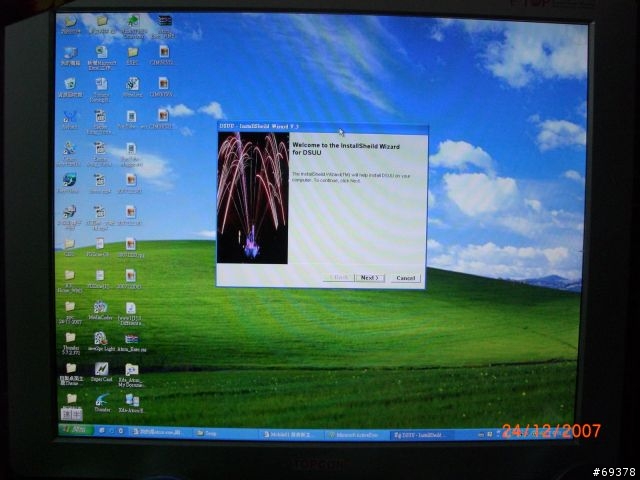Select the Atom_Exec archive icon on the desktop
The height and width of the screenshot is (480, 640).
131,343
